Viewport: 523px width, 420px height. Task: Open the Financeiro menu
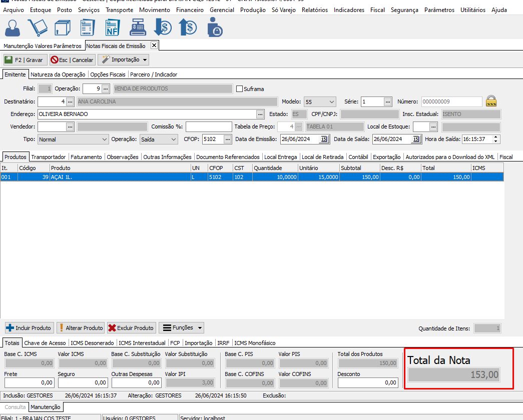190,10
